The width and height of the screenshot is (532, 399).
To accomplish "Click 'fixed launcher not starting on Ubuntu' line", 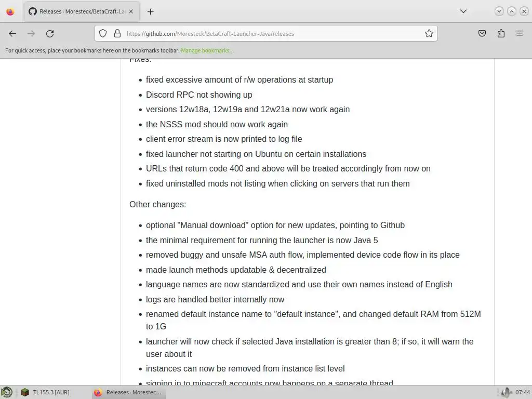I will pos(256,154).
